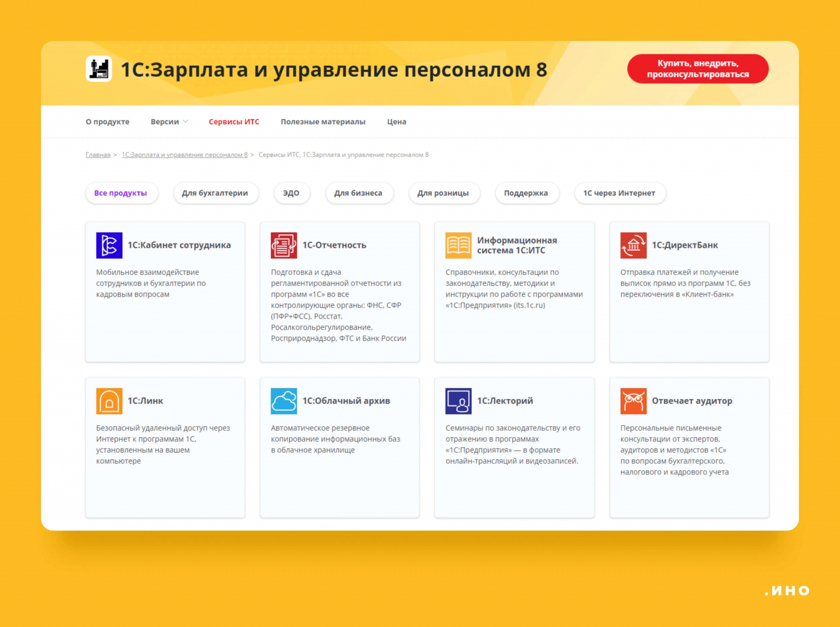Click description starting 'Подготовка и сдача регламентированной'
This screenshot has width=840, height=627.
tap(339, 306)
